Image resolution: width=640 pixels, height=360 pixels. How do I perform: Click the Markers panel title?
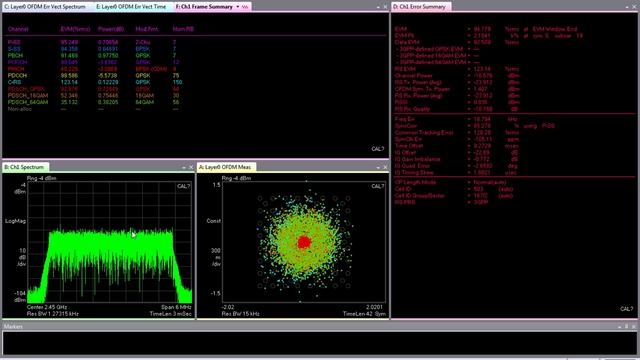pyautogui.click(x=13, y=327)
